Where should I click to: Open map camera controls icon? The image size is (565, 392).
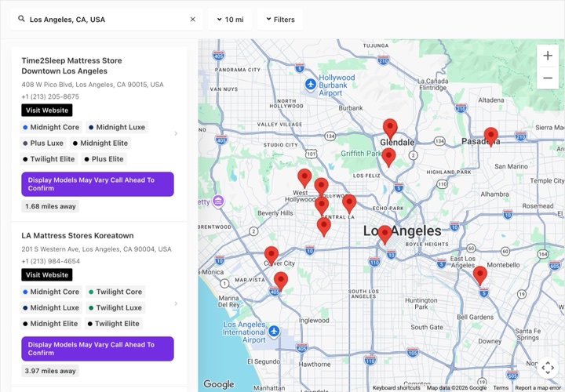[x=548, y=368]
